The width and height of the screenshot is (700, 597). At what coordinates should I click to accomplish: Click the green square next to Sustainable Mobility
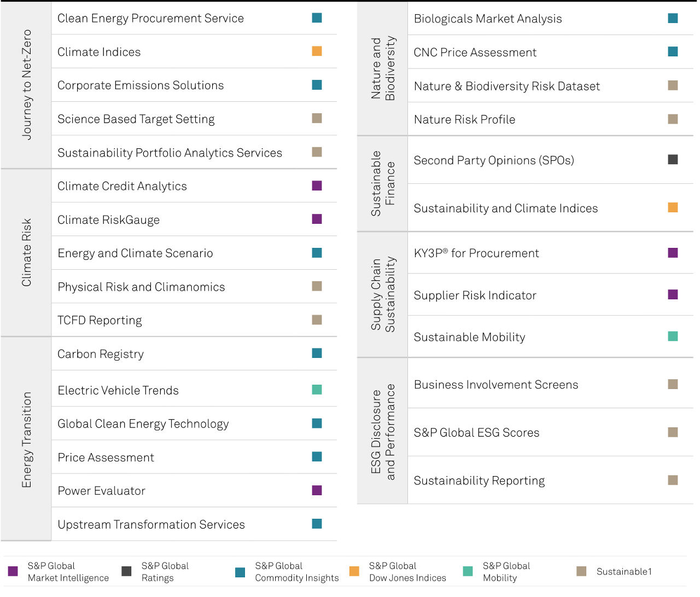tap(673, 337)
